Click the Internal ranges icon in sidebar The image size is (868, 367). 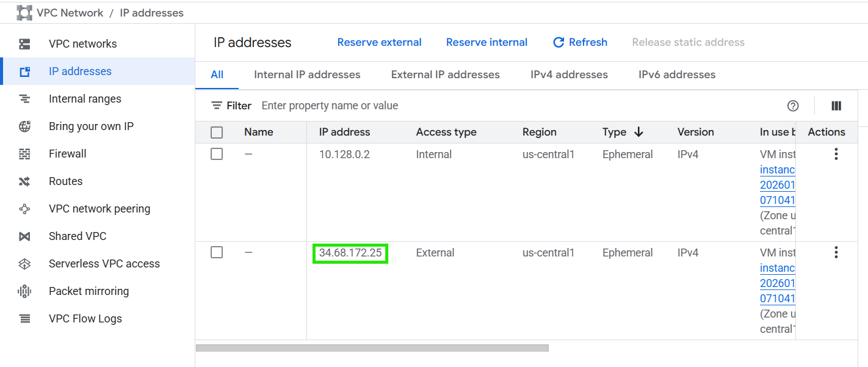(24, 99)
